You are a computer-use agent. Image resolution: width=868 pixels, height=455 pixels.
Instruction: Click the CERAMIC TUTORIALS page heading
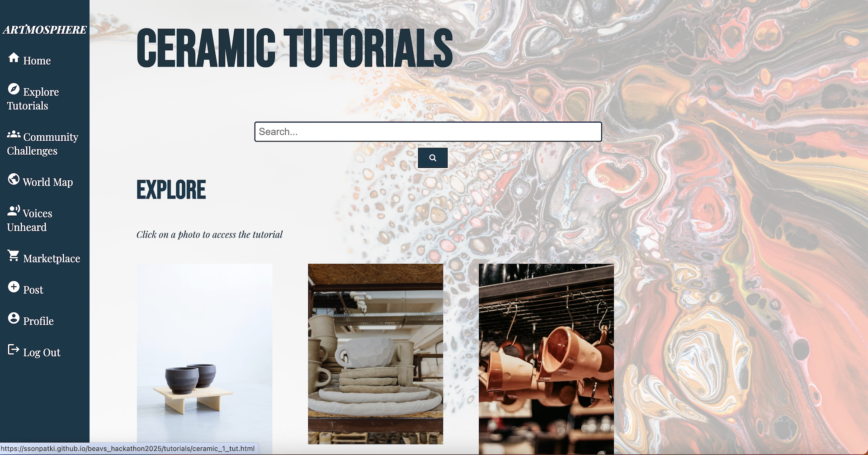[x=294, y=48]
